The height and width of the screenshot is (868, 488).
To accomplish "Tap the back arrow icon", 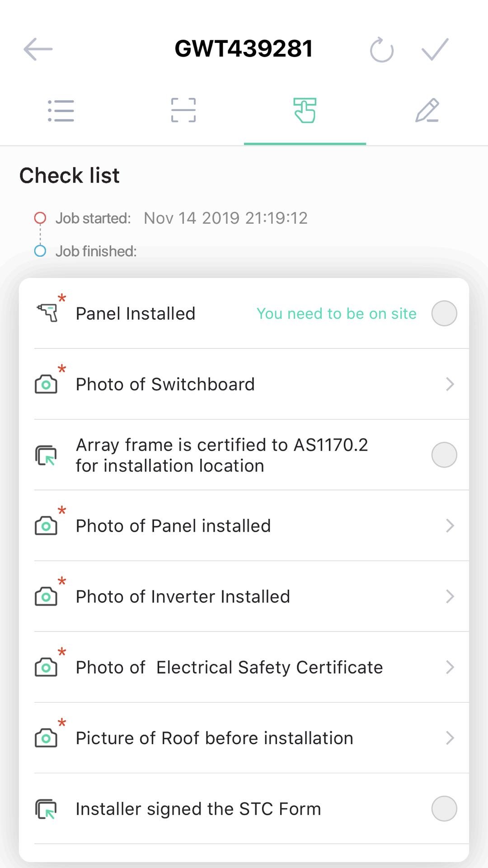I will coord(38,49).
